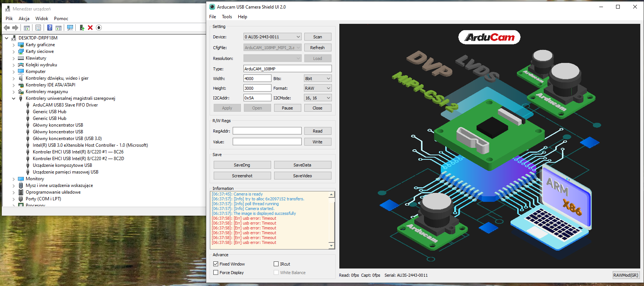Click the SaveVideo button

coord(303,176)
